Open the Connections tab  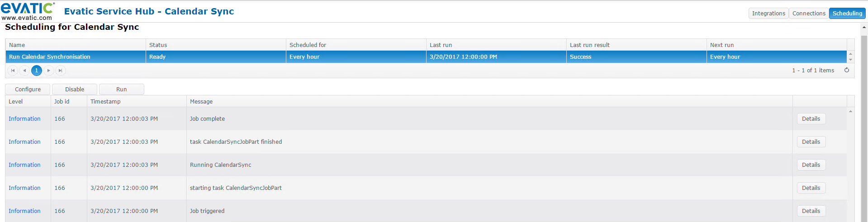point(809,14)
